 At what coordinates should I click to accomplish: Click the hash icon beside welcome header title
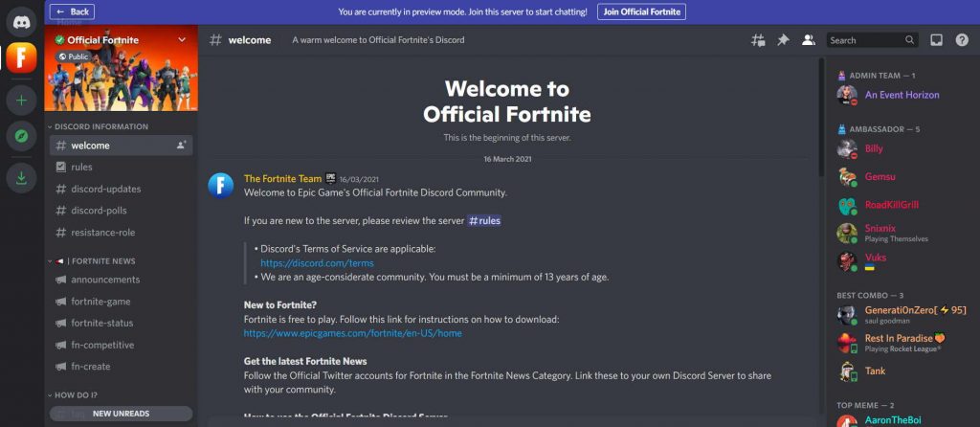click(215, 40)
